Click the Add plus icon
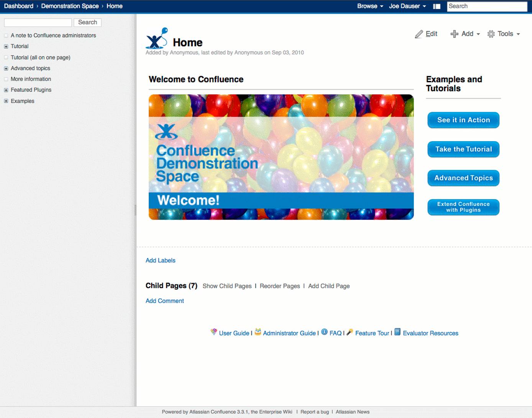532x418 pixels. click(455, 34)
